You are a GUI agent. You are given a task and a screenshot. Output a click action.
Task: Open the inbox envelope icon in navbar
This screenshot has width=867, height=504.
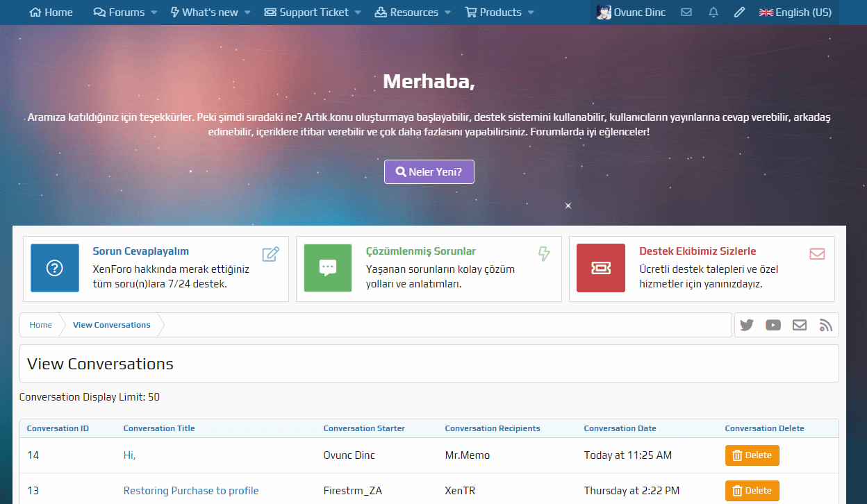(x=686, y=12)
